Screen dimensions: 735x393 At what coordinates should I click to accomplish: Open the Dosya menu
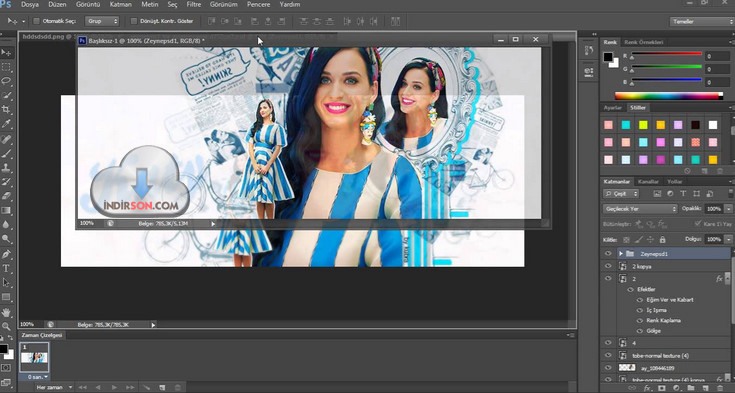[x=30, y=5]
